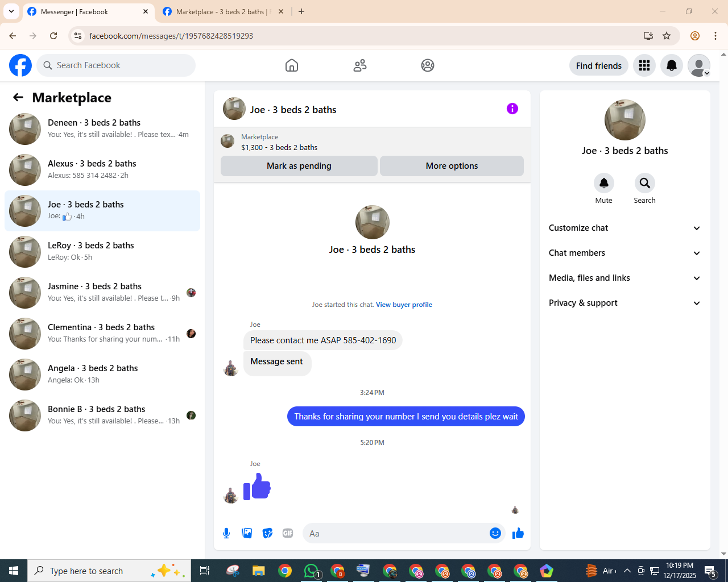728x582 pixels.
Task: Reload the page in the browser
Action: (x=53, y=36)
